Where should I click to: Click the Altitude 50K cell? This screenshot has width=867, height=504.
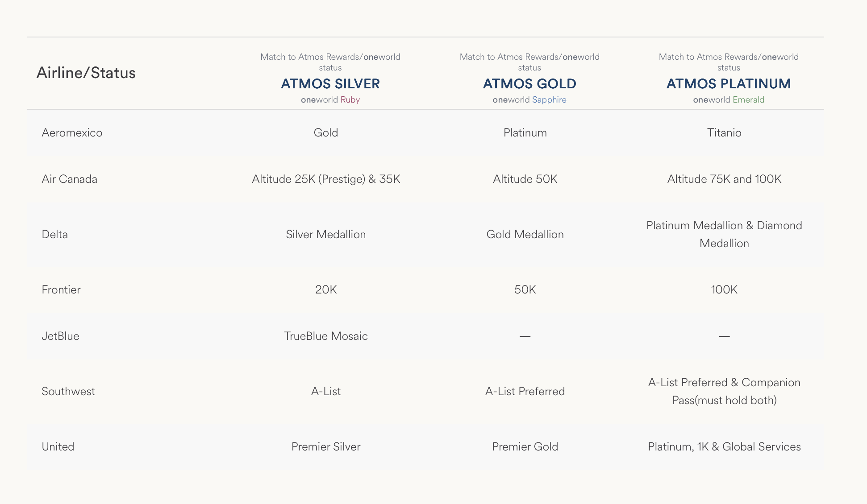point(525,179)
